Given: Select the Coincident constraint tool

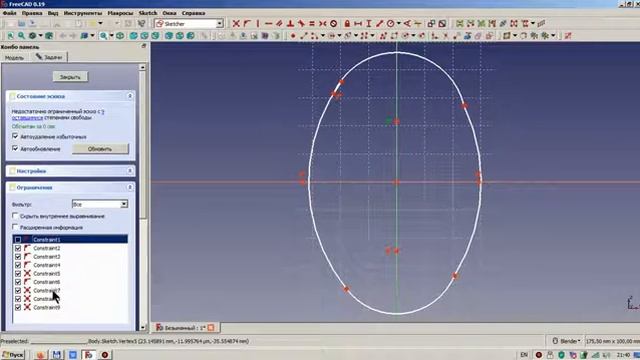Looking at the screenshot, I should click(x=236, y=24).
